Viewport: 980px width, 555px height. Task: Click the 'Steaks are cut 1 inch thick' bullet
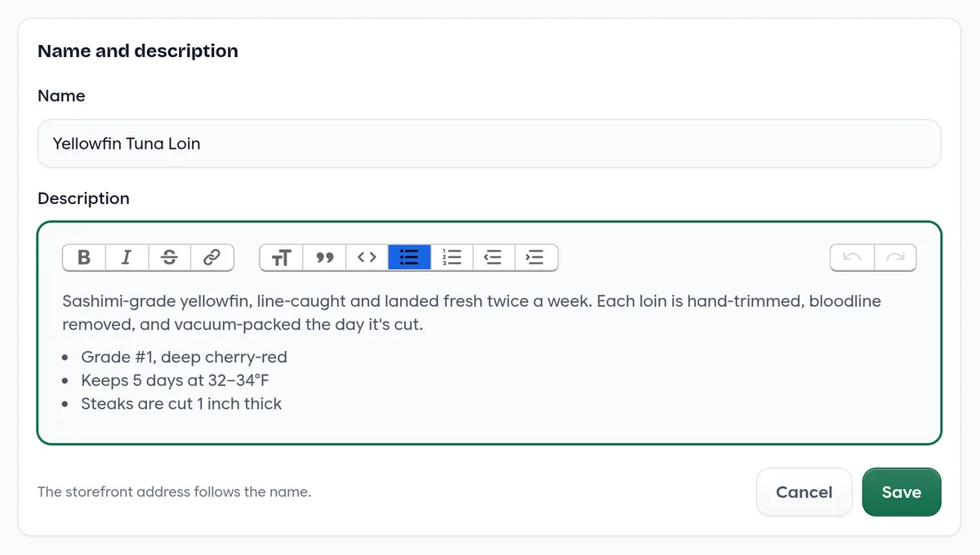tap(181, 404)
